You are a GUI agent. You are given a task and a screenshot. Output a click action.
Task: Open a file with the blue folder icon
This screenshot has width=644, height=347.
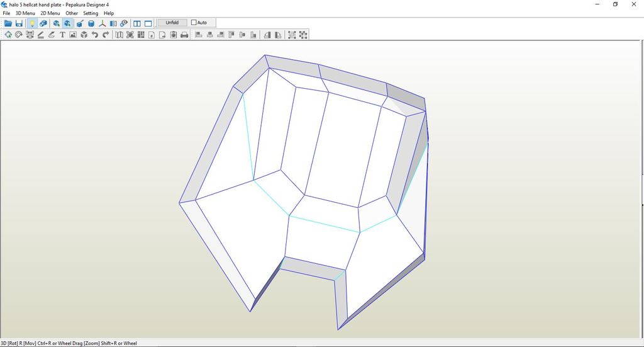(x=8, y=23)
